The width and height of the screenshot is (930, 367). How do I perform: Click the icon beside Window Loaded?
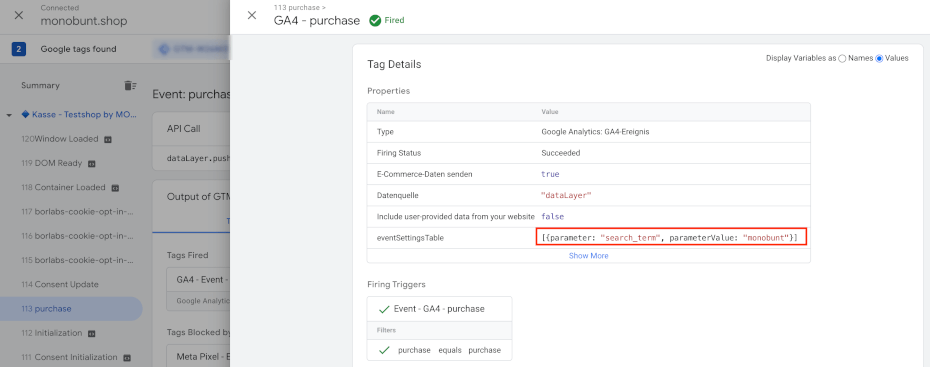coord(108,140)
